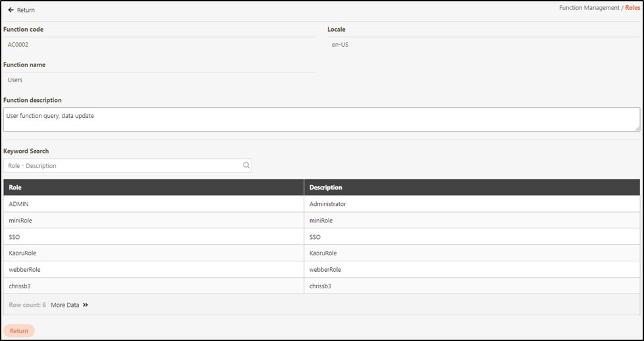Click inside the Function description text area
The height and width of the screenshot is (341, 644).
pos(321,120)
